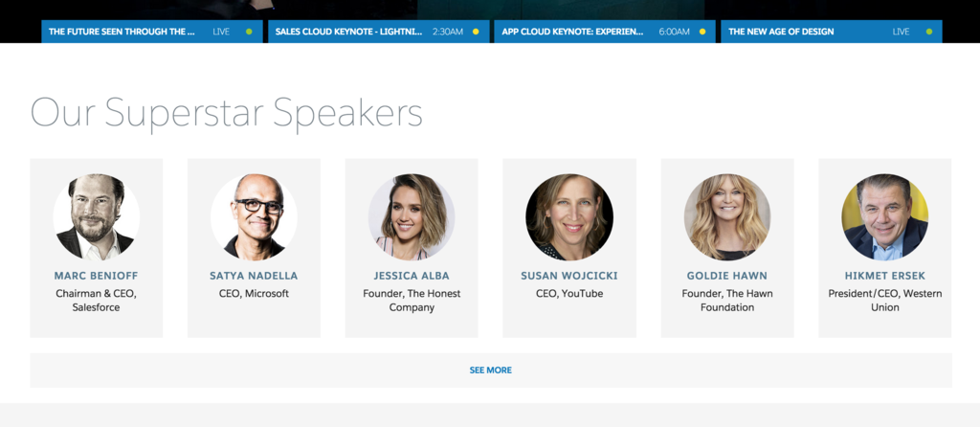The image size is (980, 427).
Task: Open the Satya Nadella name link
Action: tap(254, 276)
